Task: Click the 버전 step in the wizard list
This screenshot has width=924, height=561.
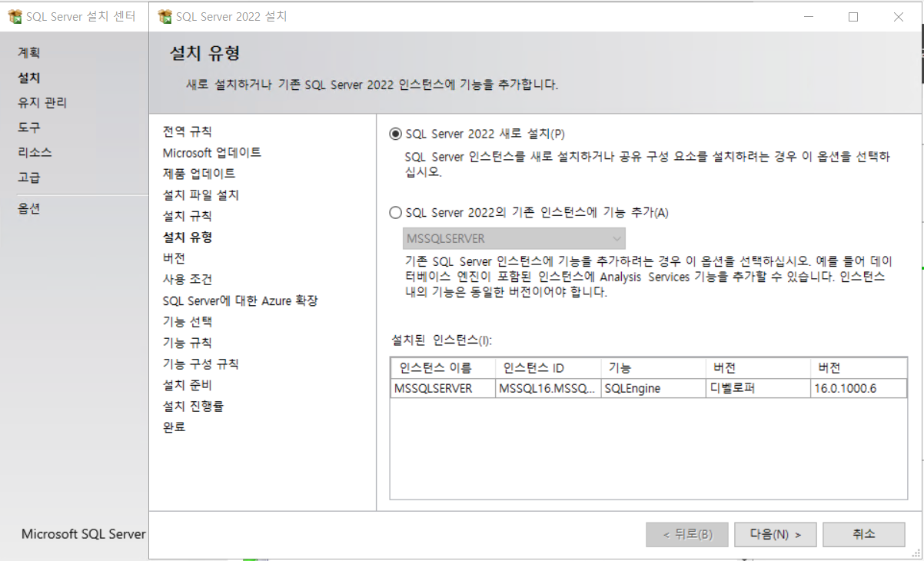Action: (x=174, y=258)
